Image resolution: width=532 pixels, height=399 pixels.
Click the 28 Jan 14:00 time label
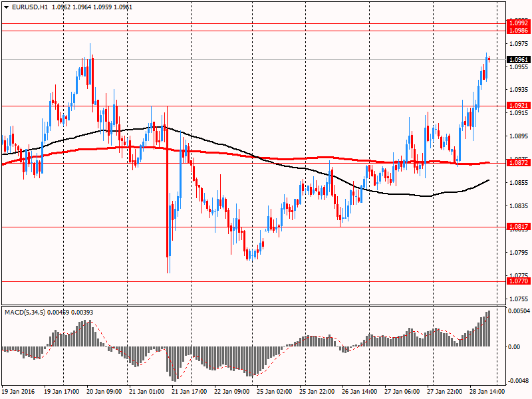(x=487, y=392)
